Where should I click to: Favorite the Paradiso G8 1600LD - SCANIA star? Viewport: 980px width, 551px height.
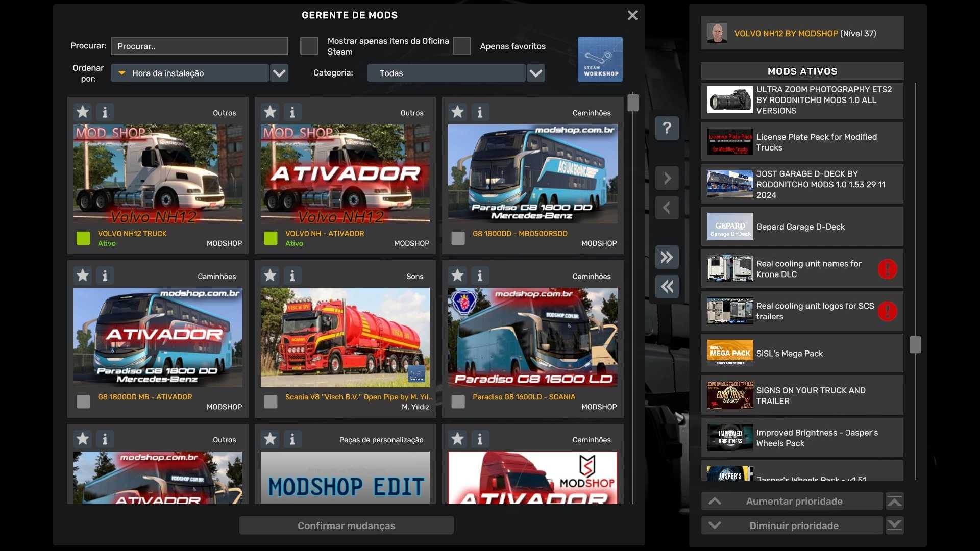(457, 275)
